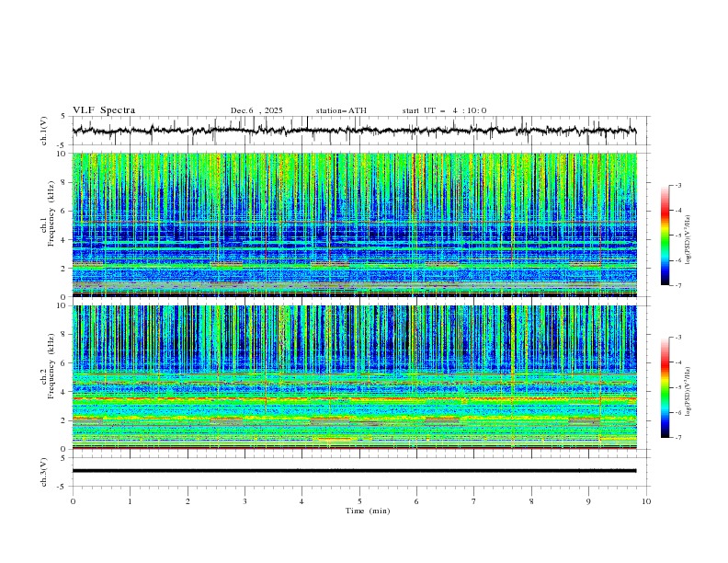
Task: Select the Dec.6, 2025 date label
Action: coord(256,110)
